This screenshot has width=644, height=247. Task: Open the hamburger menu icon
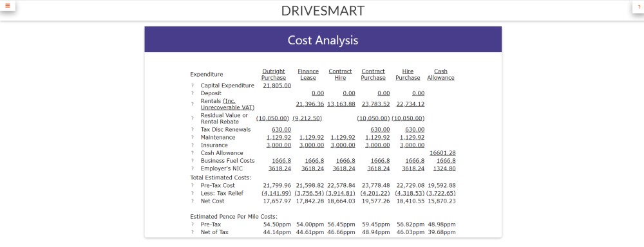7,6
